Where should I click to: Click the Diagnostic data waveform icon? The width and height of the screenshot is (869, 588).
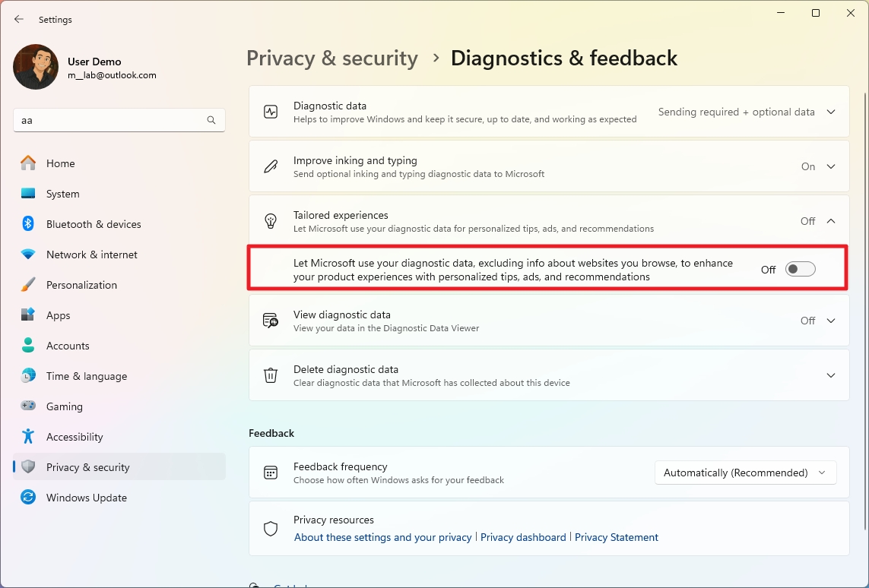tap(270, 112)
